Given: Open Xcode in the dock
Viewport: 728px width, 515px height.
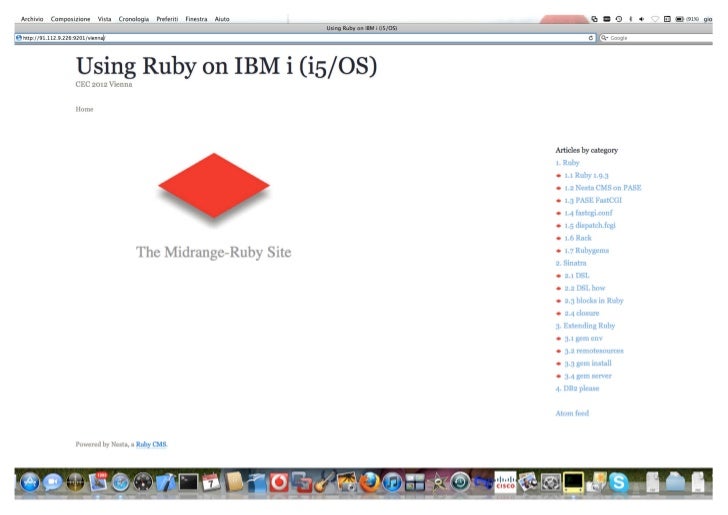Looking at the screenshot, I should (166, 482).
